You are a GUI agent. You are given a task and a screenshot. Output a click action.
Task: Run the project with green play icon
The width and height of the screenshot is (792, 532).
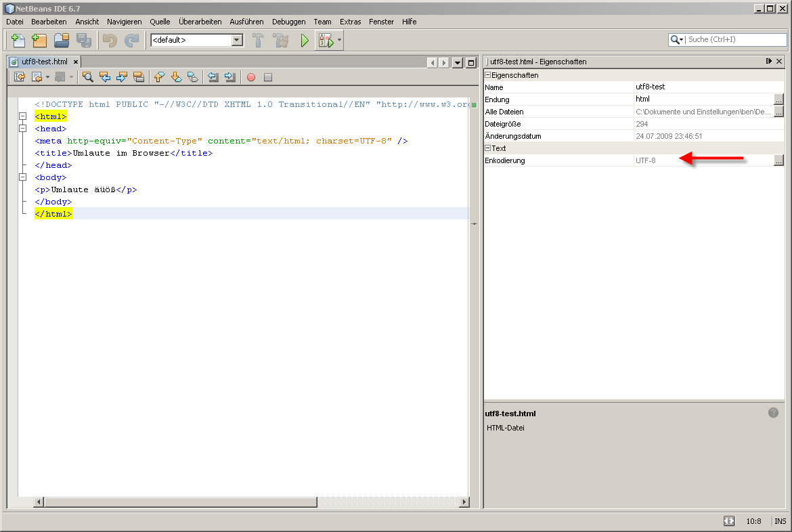[305, 40]
